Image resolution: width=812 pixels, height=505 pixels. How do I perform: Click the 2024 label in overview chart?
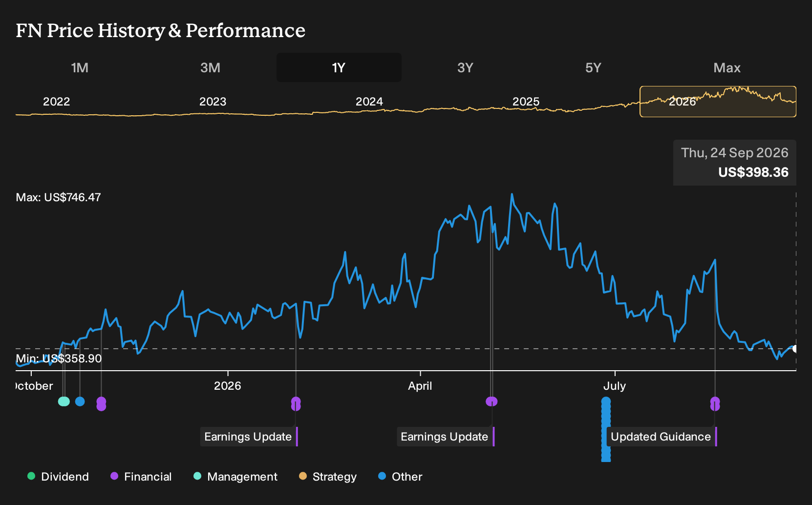point(369,102)
